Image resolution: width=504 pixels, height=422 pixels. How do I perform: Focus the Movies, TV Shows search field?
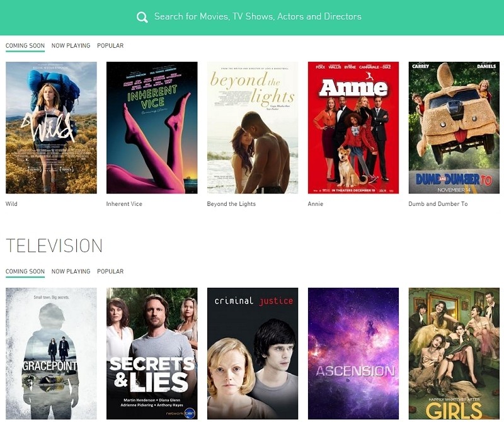[258, 16]
